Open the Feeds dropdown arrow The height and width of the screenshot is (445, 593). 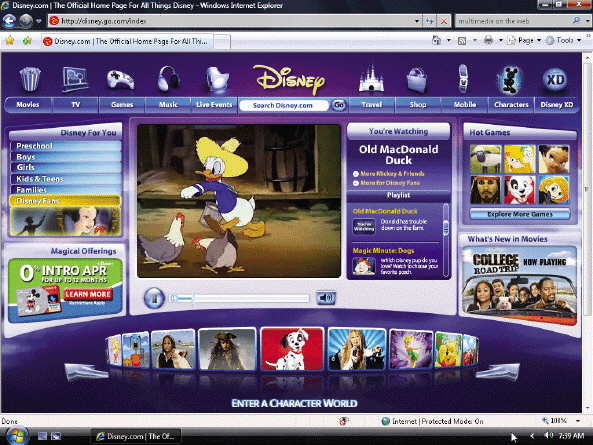click(475, 40)
